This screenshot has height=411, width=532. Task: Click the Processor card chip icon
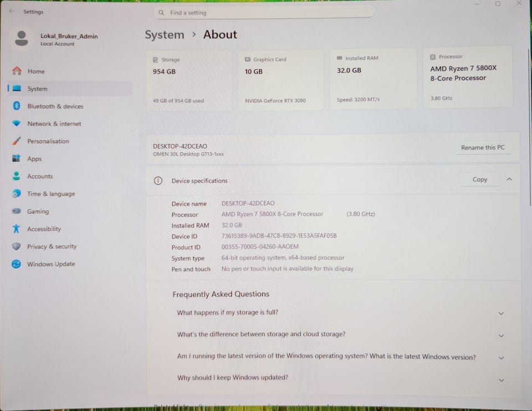[433, 57]
